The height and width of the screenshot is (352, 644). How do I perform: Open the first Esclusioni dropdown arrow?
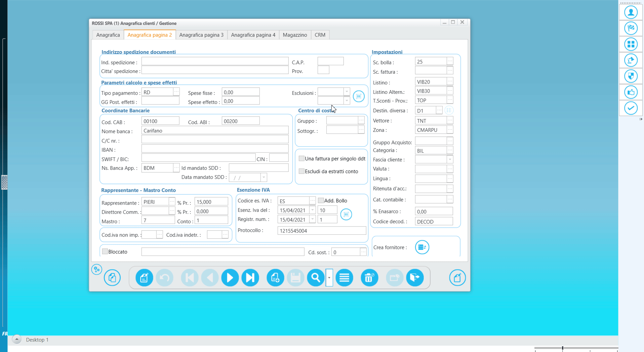coord(347,92)
